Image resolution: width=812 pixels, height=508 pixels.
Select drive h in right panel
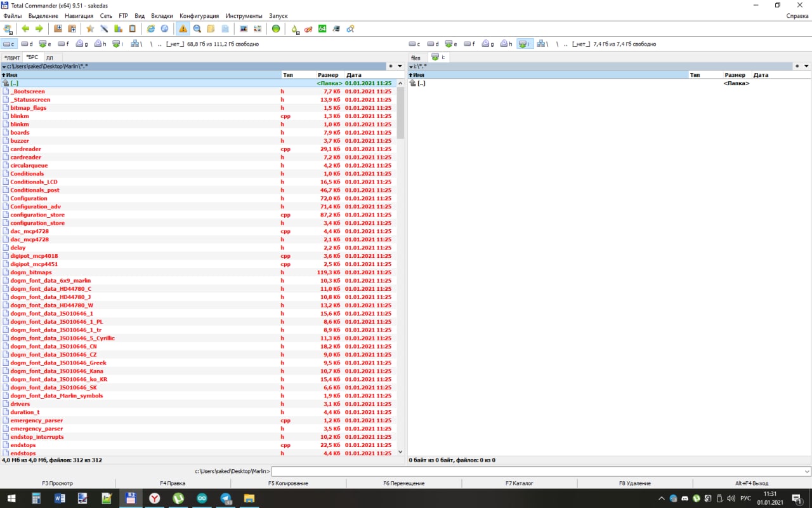coord(506,44)
